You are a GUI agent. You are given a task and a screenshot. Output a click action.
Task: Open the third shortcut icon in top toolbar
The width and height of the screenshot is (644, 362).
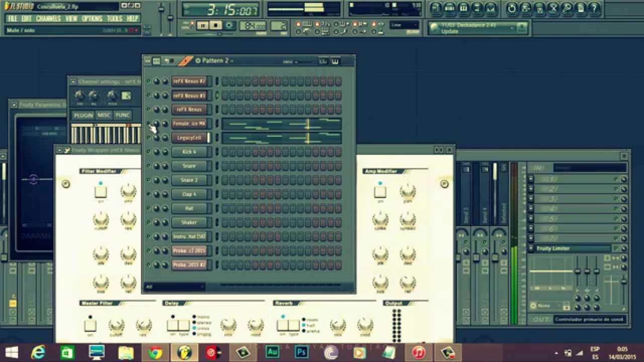coord(463,9)
